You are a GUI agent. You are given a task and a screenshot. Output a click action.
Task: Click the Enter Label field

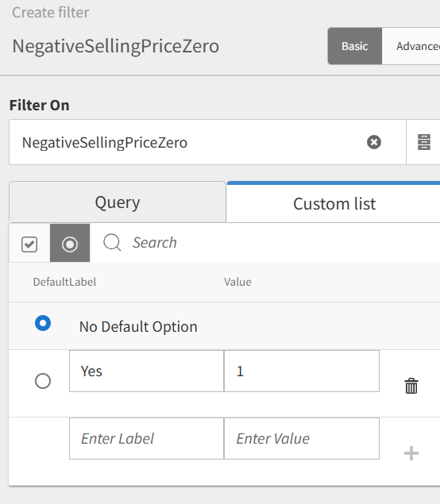pyautogui.click(x=146, y=438)
